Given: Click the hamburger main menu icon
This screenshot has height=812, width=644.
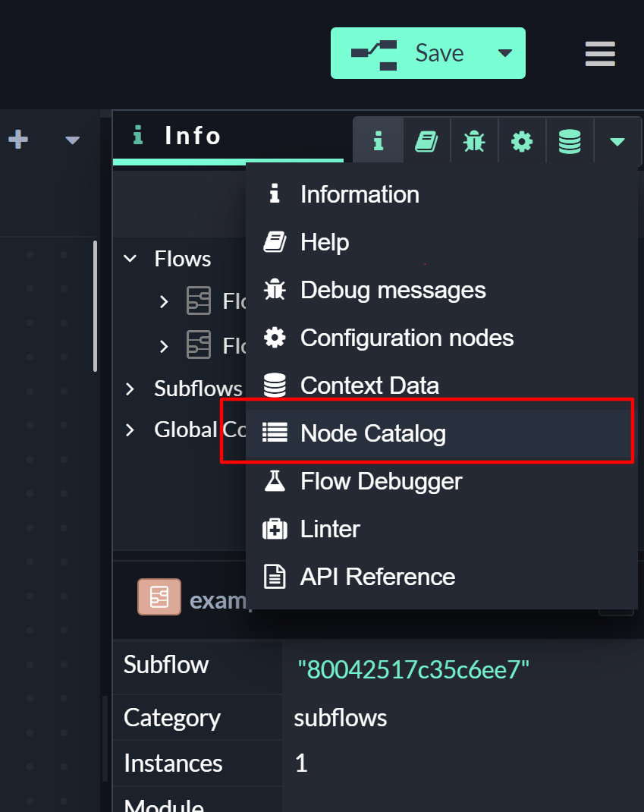Looking at the screenshot, I should coord(600,54).
